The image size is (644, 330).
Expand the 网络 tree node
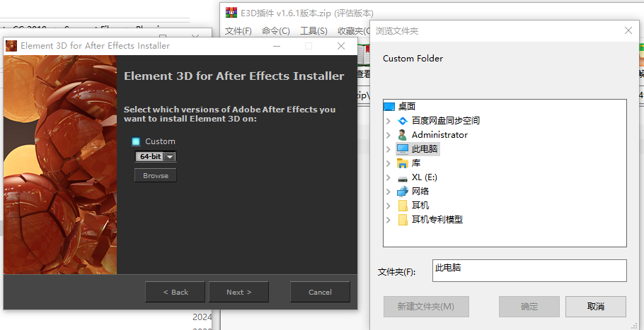coord(388,191)
